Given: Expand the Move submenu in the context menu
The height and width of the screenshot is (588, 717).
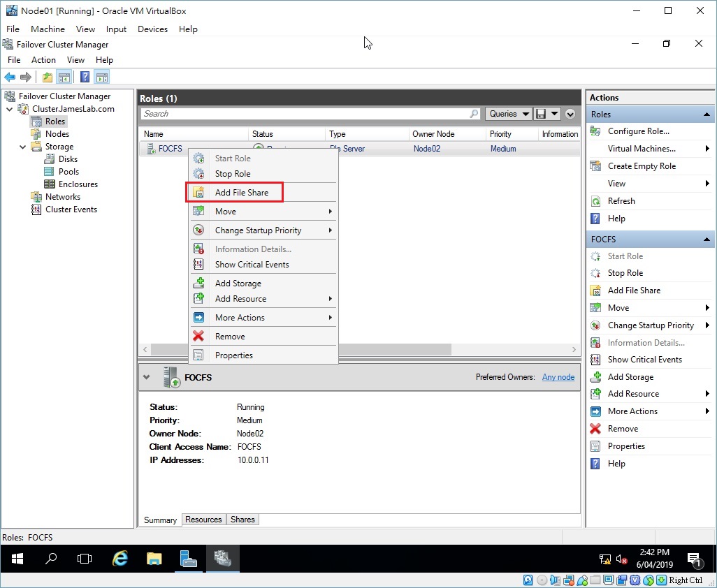Looking at the screenshot, I should pos(225,211).
